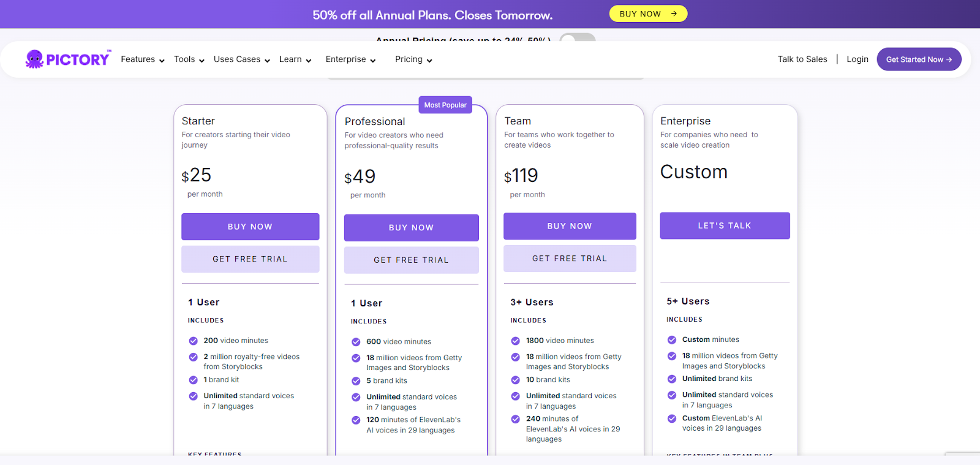
Task: Expand the Pricing menu
Action: pyautogui.click(x=414, y=59)
